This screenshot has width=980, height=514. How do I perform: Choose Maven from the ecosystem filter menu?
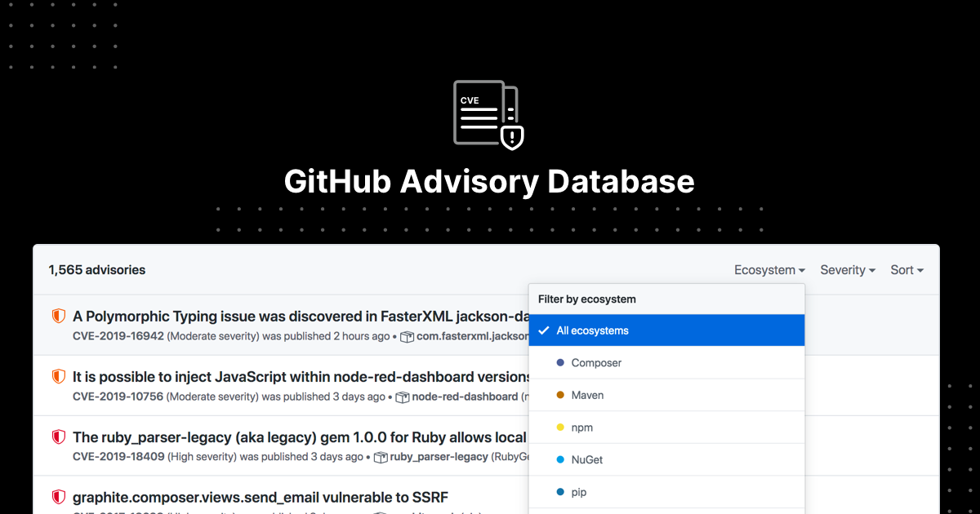(586, 395)
